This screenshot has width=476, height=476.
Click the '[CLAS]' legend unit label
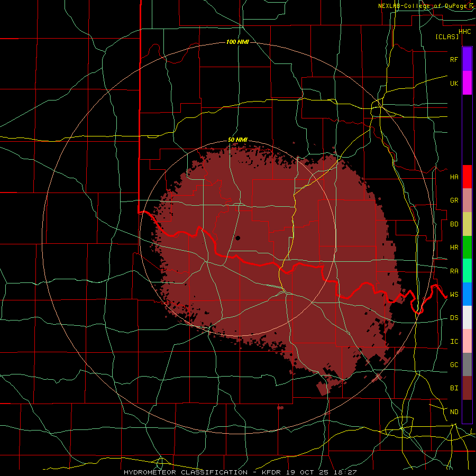pos(447,36)
